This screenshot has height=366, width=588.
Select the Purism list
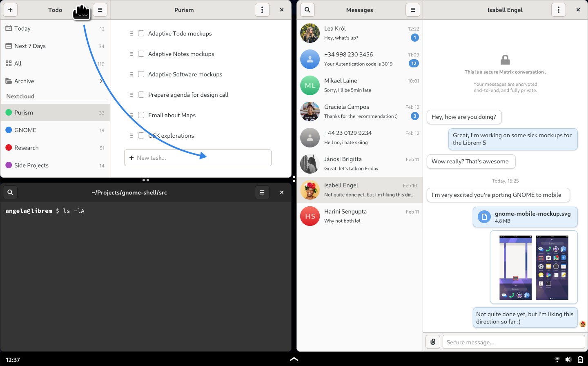pyautogui.click(x=55, y=113)
